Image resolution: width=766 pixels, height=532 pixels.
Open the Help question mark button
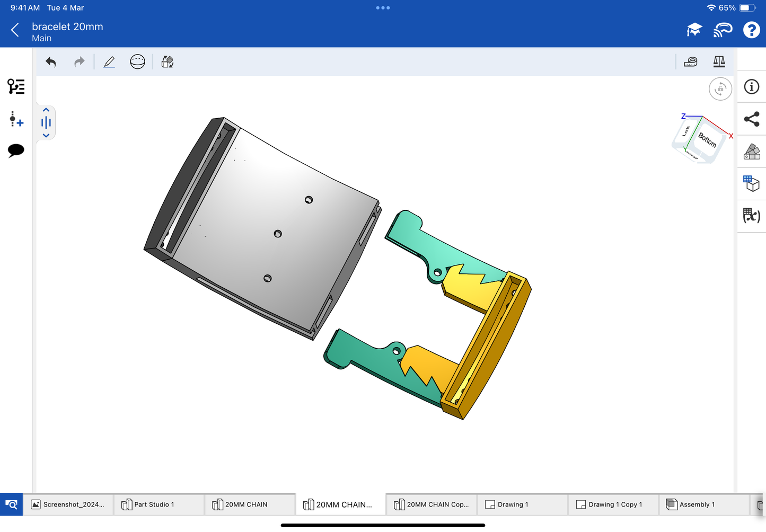point(751,30)
